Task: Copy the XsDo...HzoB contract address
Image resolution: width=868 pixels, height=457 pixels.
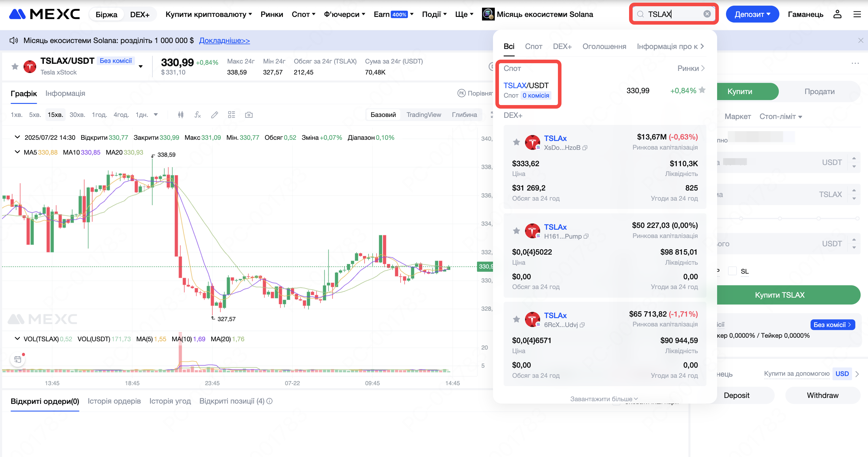Action: click(585, 148)
